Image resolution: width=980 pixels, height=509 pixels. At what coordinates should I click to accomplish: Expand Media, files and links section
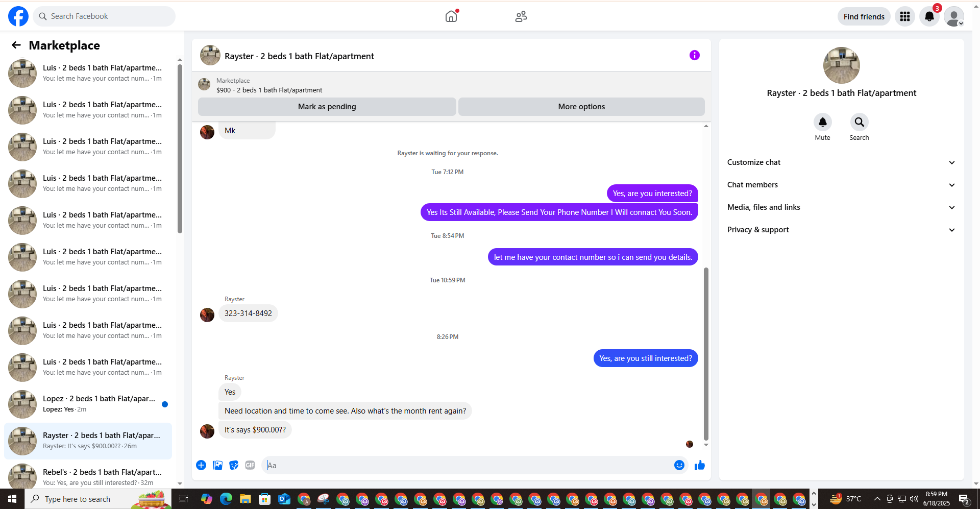841,207
